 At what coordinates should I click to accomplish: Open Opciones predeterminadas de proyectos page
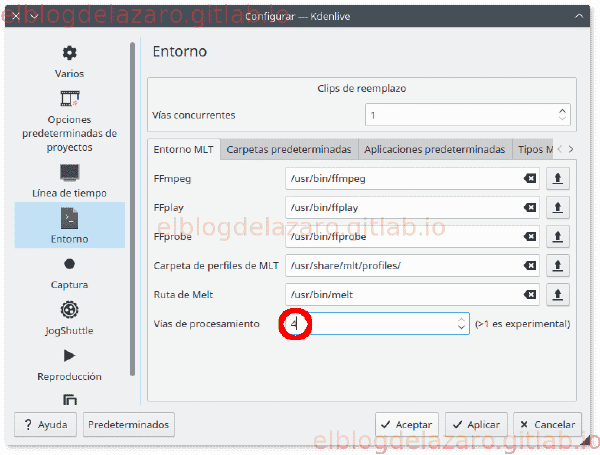click(69, 121)
